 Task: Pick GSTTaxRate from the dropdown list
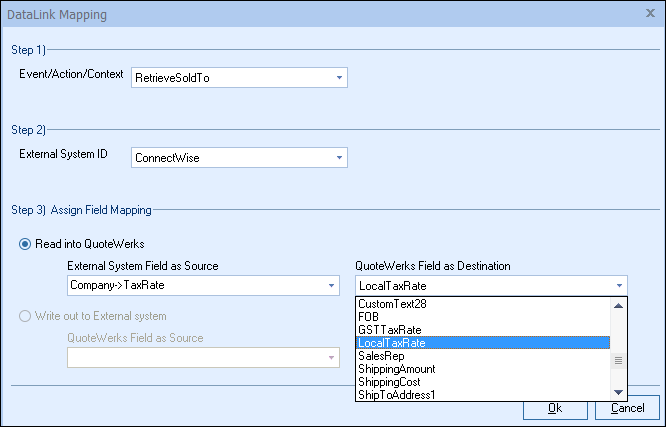[482, 330]
